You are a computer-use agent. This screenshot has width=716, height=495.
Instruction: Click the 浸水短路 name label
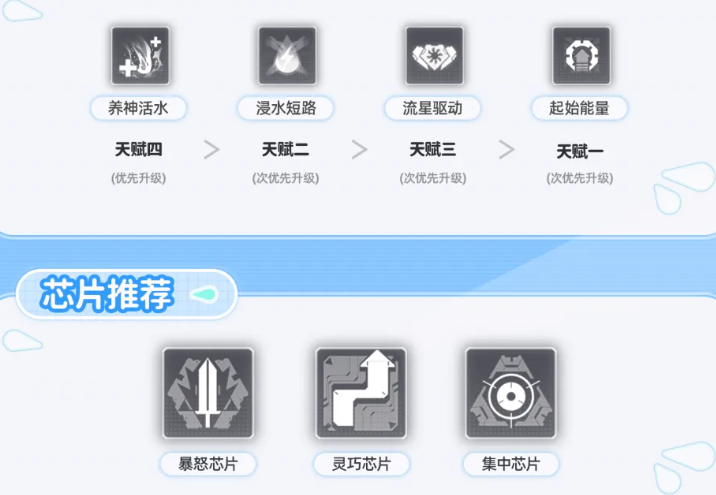pos(286,108)
